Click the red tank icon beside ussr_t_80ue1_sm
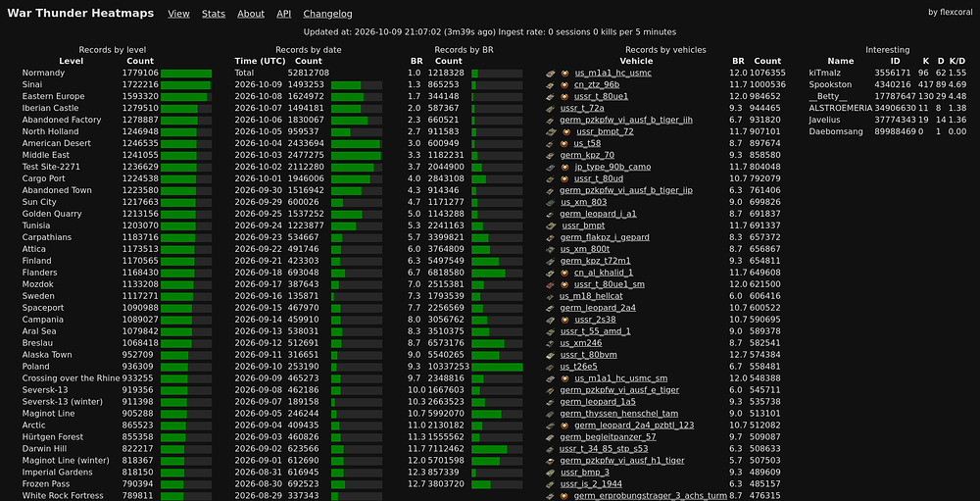The image size is (980, 501). 550,284
